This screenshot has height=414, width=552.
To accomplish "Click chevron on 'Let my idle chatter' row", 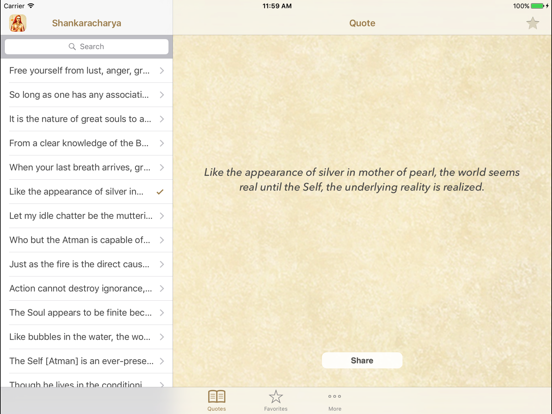I will (x=162, y=216).
